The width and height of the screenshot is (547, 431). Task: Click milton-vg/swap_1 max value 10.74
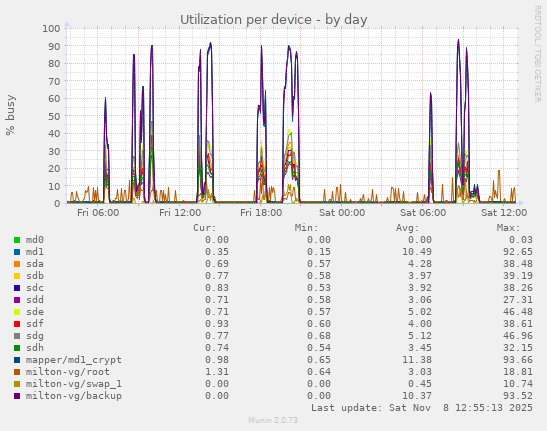tap(518, 384)
